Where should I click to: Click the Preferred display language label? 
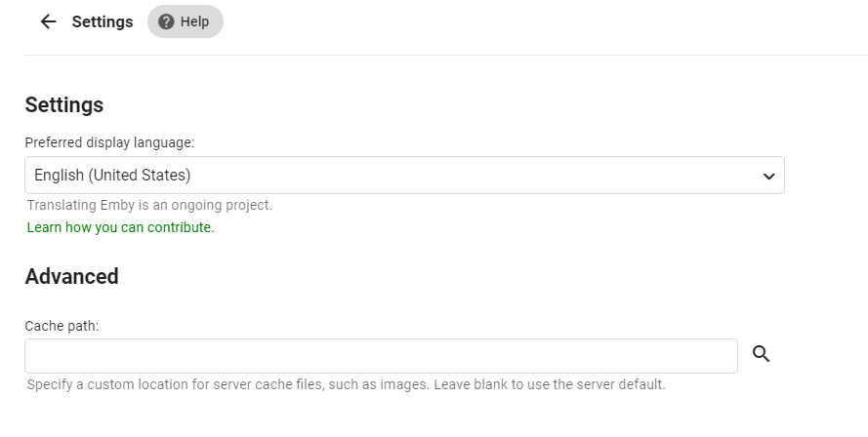tap(109, 142)
